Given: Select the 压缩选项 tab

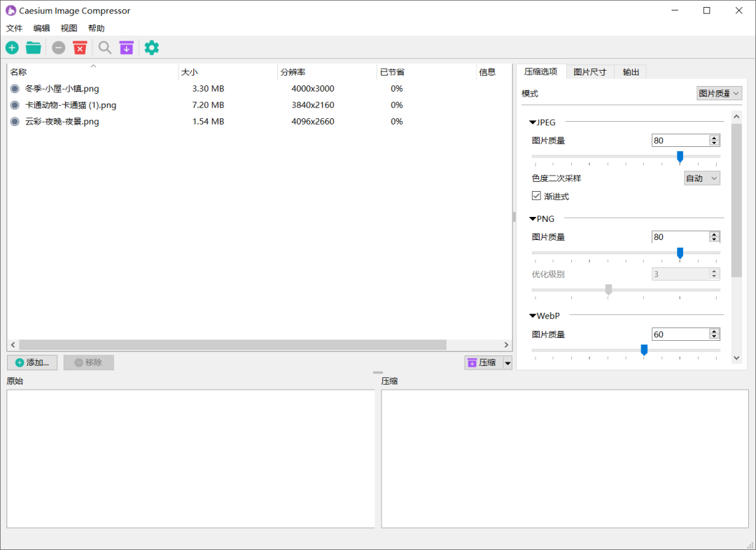Looking at the screenshot, I should click(x=541, y=71).
